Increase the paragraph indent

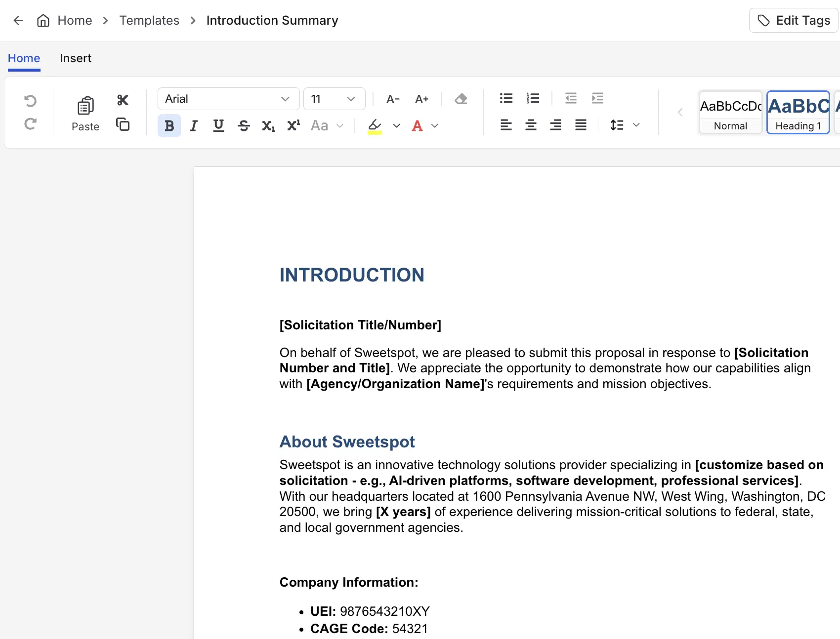(x=597, y=98)
